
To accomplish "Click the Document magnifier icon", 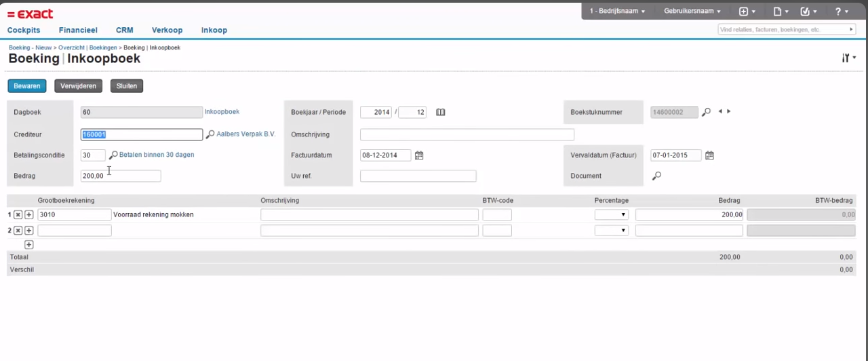I will click(656, 176).
